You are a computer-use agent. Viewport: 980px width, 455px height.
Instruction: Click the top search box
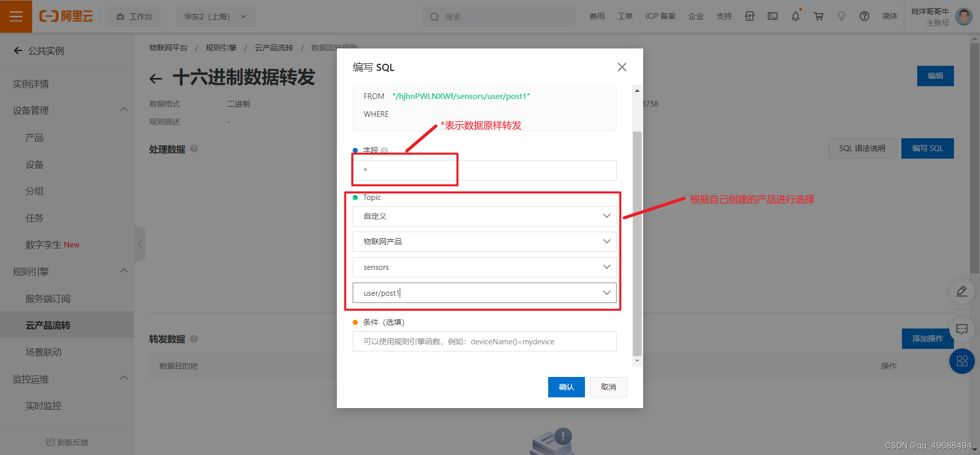click(x=499, y=16)
